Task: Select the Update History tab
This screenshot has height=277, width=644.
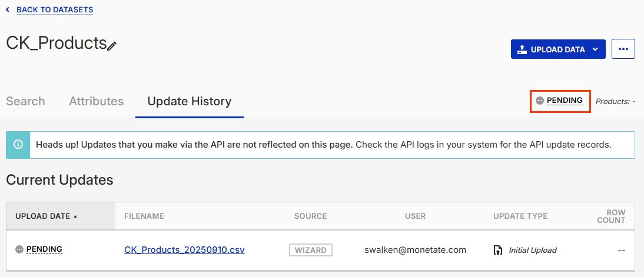Action: coord(189,101)
